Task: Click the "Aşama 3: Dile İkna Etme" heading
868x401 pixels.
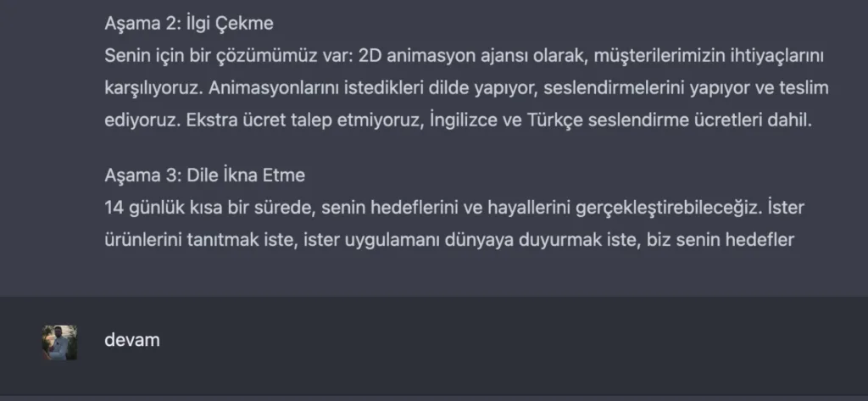Action: point(204,175)
